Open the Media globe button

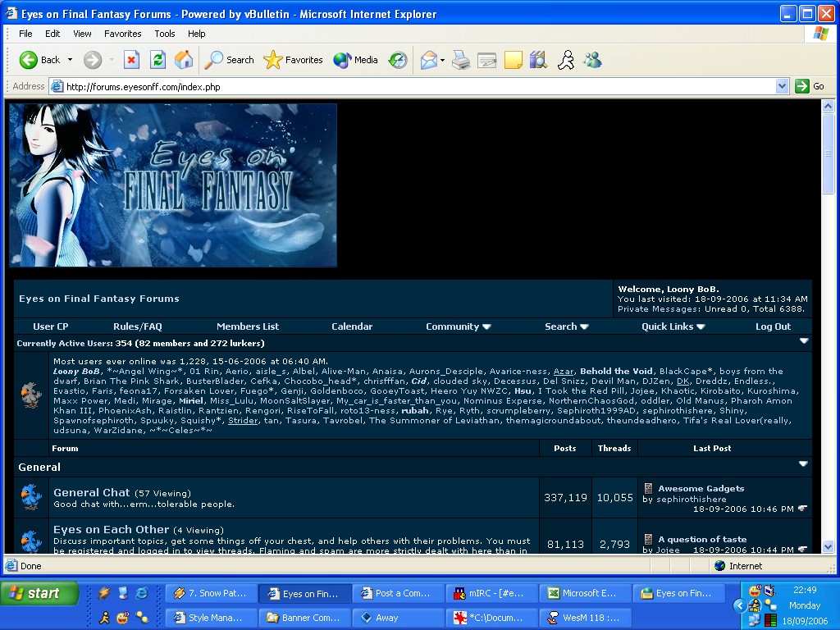click(356, 60)
